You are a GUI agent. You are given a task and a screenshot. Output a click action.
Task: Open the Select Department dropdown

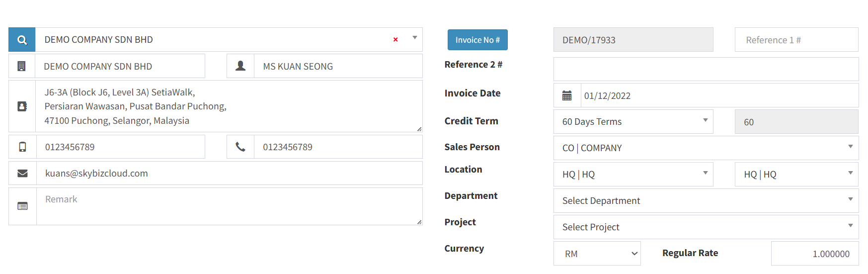click(x=706, y=201)
